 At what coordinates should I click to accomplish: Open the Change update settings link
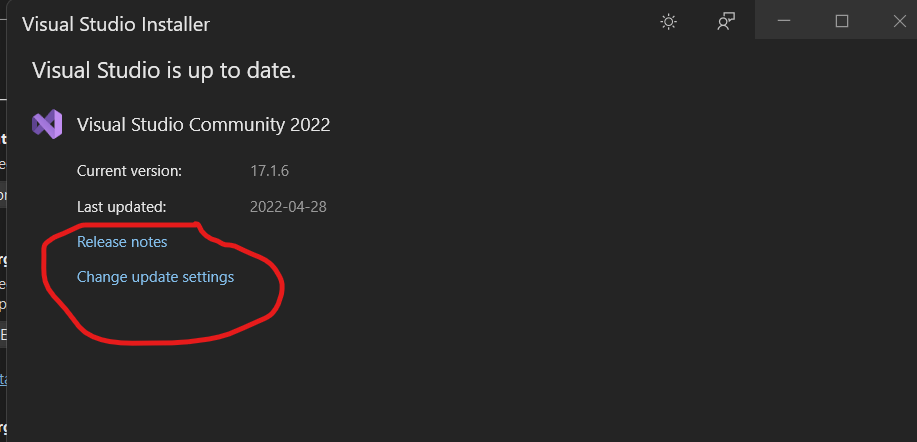(x=155, y=277)
